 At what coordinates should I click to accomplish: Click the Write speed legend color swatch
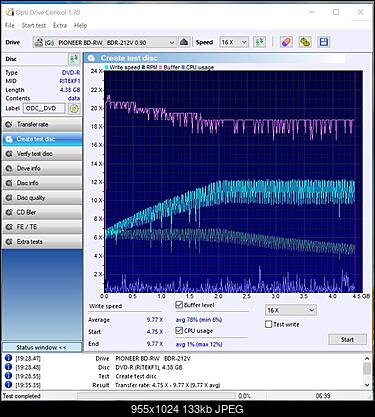tap(107, 67)
